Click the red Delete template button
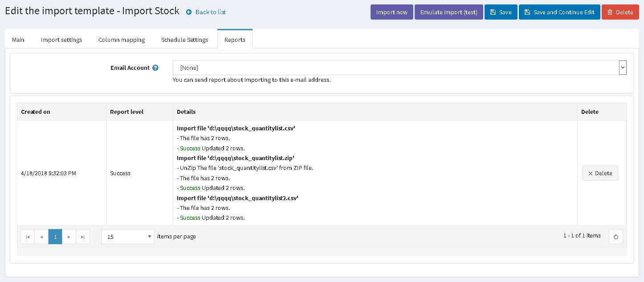 (620, 12)
